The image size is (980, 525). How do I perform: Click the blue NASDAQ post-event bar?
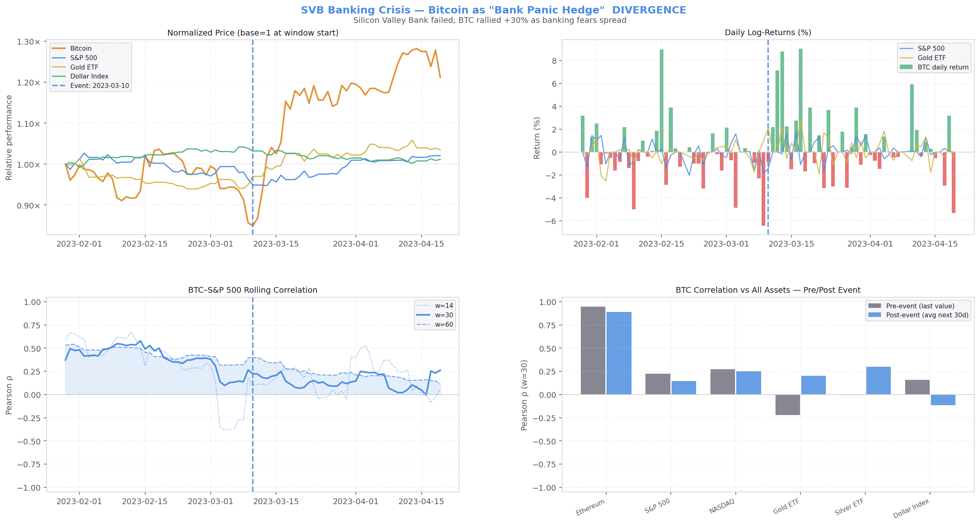click(x=748, y=383)
